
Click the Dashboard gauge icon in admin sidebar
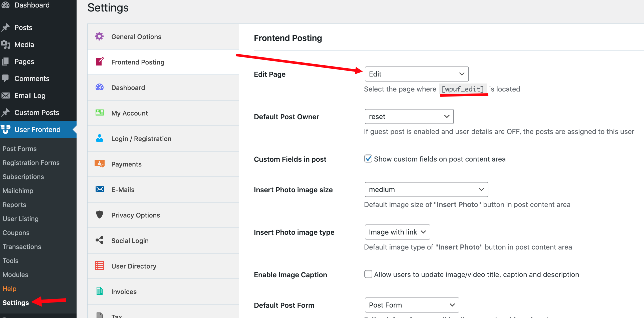(x=6, y=5)
